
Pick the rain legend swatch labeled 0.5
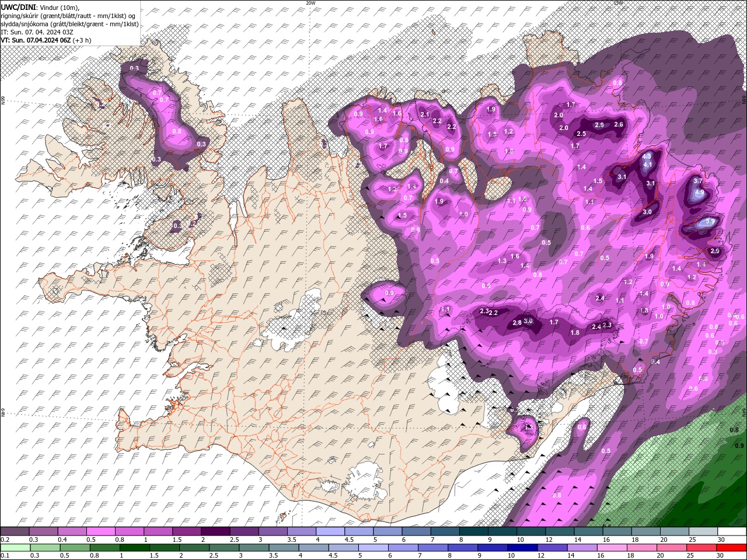(x=75, y=548)
